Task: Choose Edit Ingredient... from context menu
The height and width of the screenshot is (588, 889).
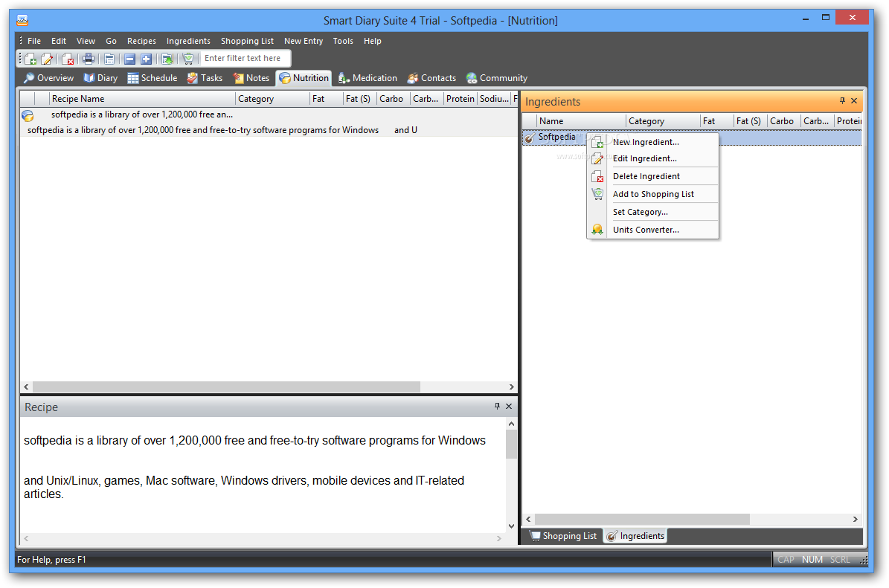Action: [652, 158]
